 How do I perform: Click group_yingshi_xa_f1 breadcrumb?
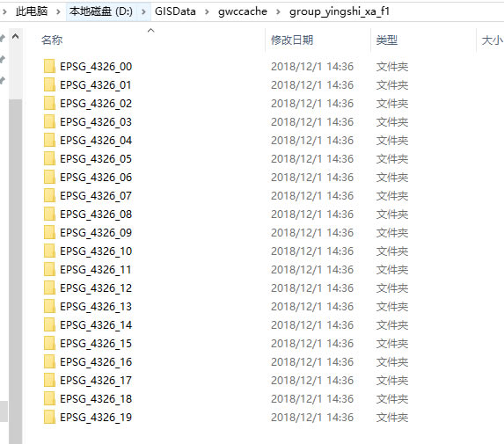click(x=340, y=11)
